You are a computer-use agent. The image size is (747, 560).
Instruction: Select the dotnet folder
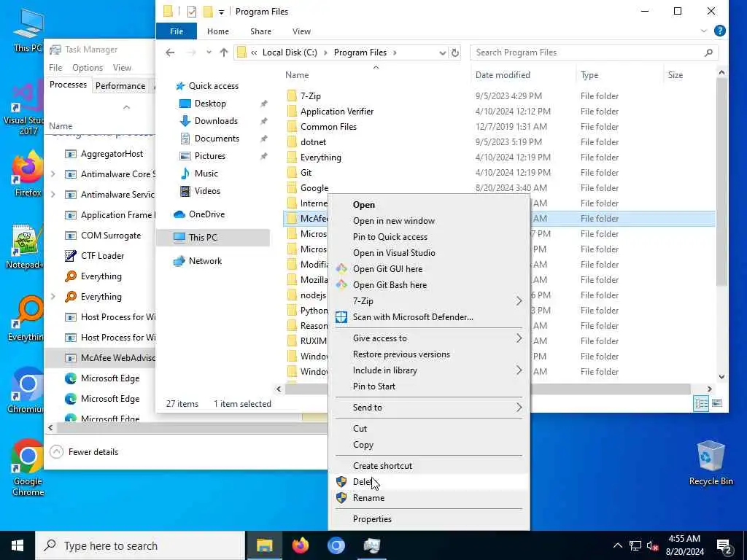coord(313,142)
